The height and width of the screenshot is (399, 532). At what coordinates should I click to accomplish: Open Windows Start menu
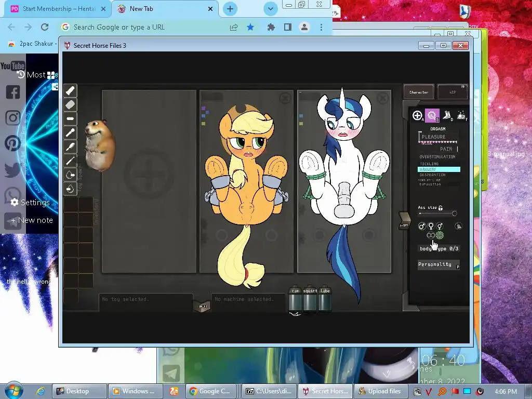click(14, 391)
